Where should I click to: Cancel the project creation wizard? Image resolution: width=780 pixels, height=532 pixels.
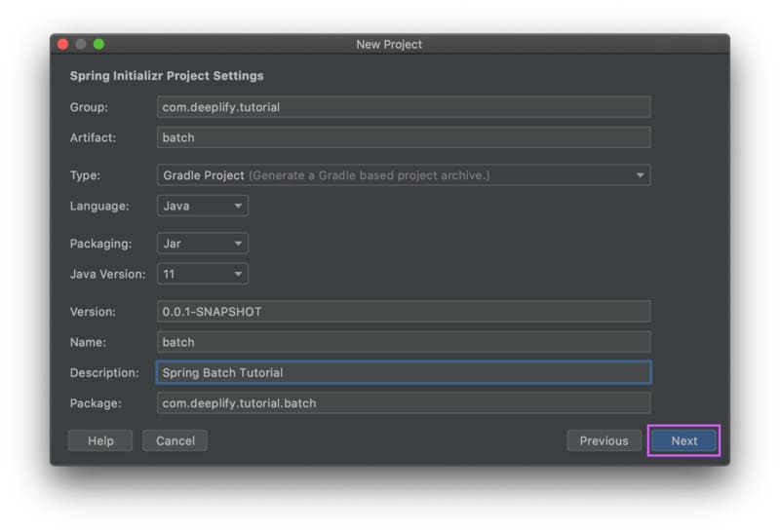[175, 440]
